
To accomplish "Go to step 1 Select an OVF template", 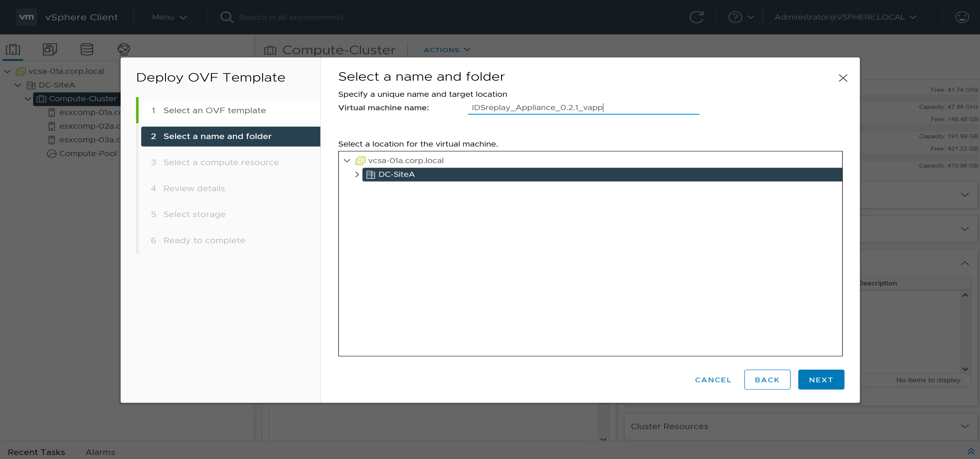I will 230,110.
